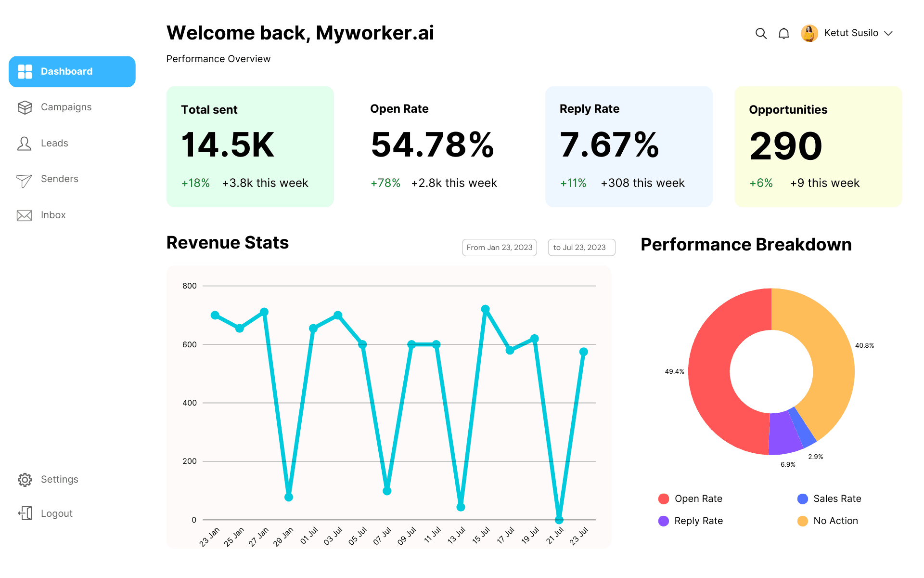The width and height of the screenshot is (924, 578).
Task: Click the '01 Jul' x-axis label
Action: [309, 536]
